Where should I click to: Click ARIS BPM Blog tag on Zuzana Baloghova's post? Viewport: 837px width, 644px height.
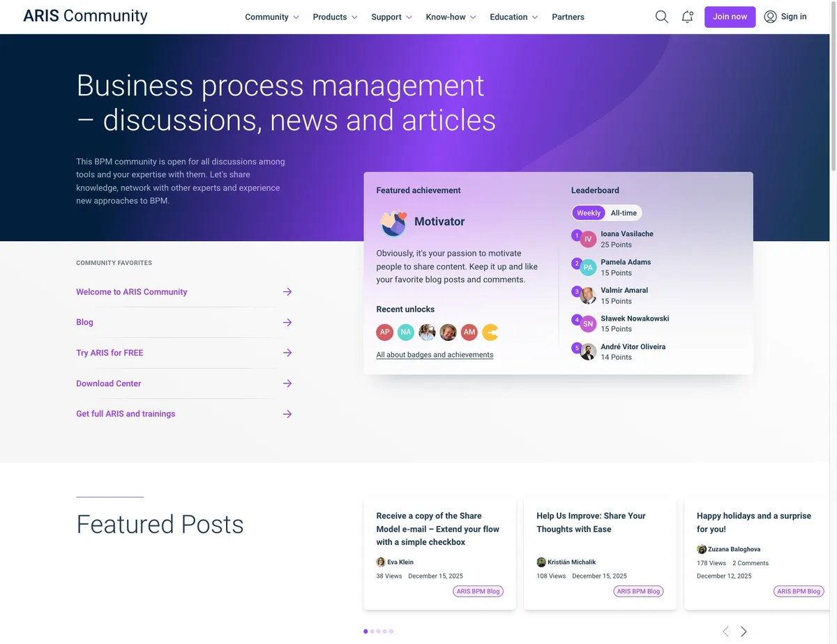click(799, 591)
